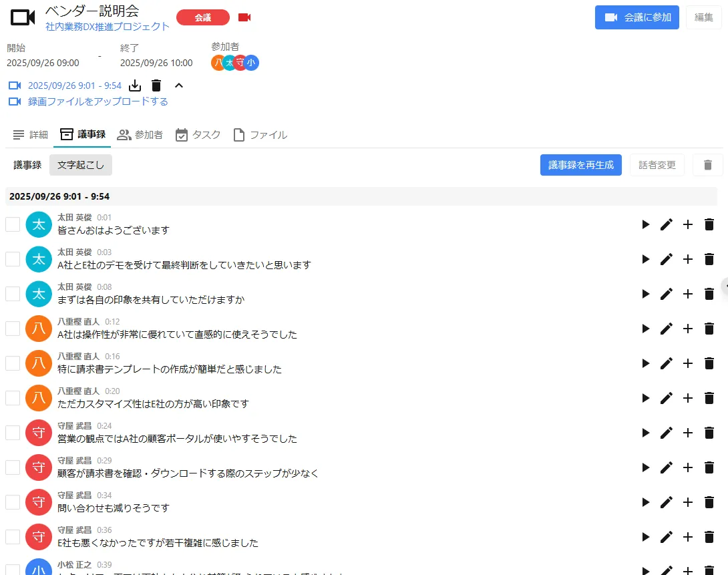728x575 pixels.
Task: Check the box for the 0:29 line
Action: point(13,467)
